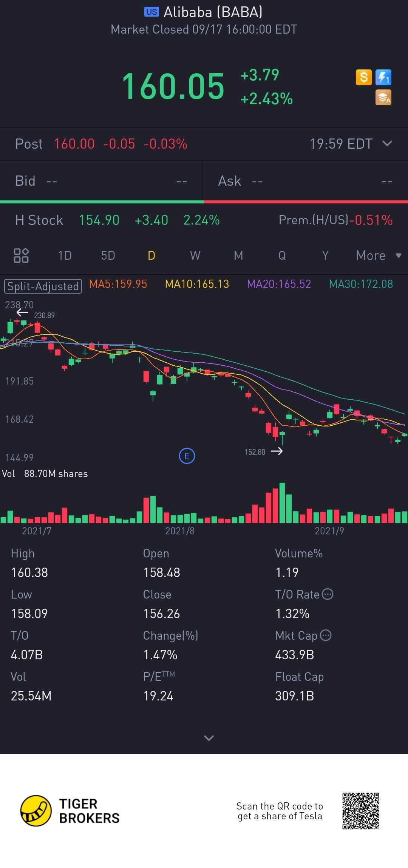The width and height of the screenshot is (408, 868).
Task: Switch to the 5D chart tab
Action: [x=108, y=255]
